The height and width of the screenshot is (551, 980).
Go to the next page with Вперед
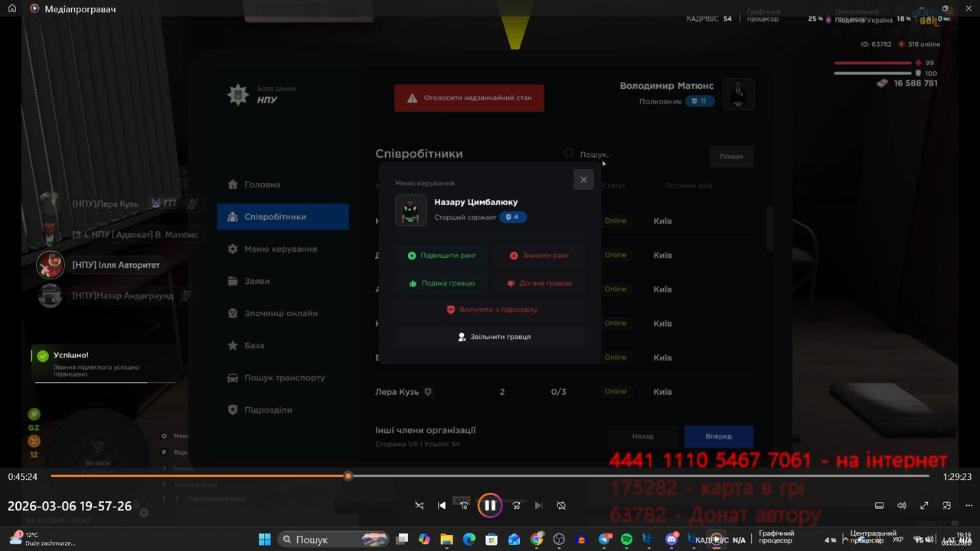(x=718, y=436)
